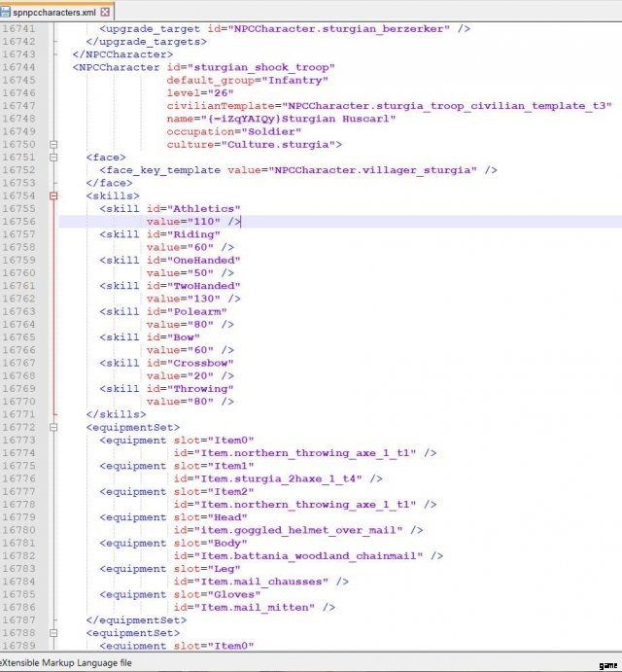Click the culture value "Culture.sturgia"
The image size is (622, 672).
[278, 145]
